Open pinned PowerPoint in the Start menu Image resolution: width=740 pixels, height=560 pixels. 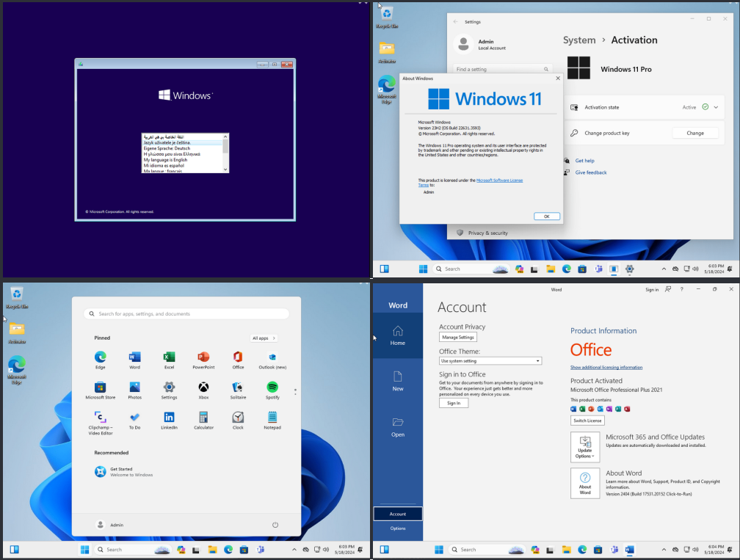pos(203,360)
